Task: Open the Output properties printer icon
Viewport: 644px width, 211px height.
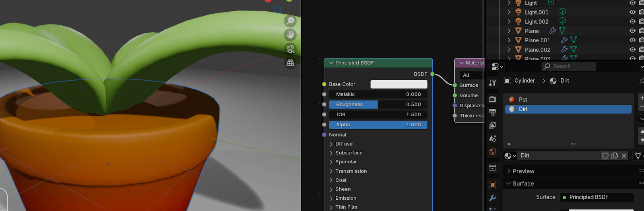Action: pos(493,112)
